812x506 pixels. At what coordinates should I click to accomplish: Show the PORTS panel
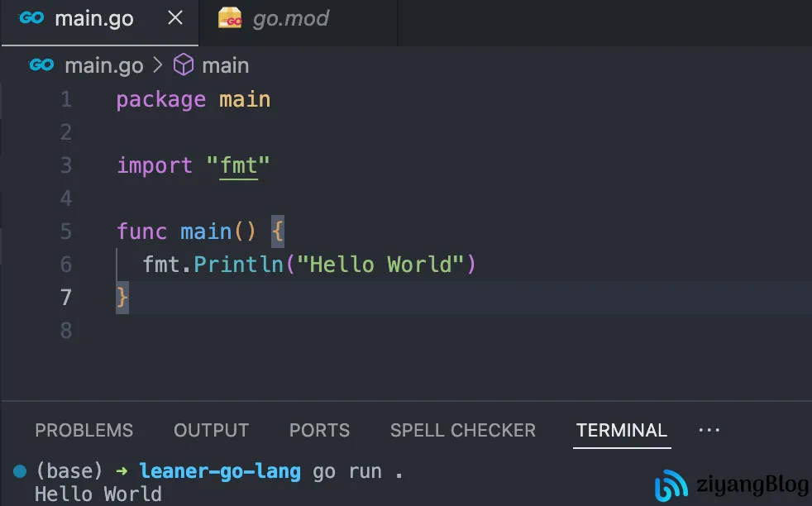coord(319,431)
